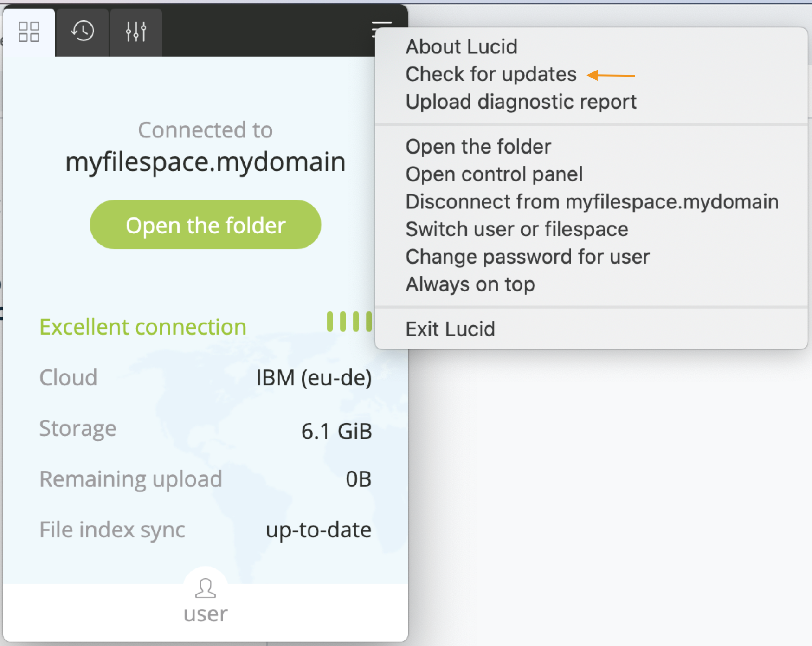Choose Check for updates
Viewport: 812px width, 646px height.
click(491, 74)
